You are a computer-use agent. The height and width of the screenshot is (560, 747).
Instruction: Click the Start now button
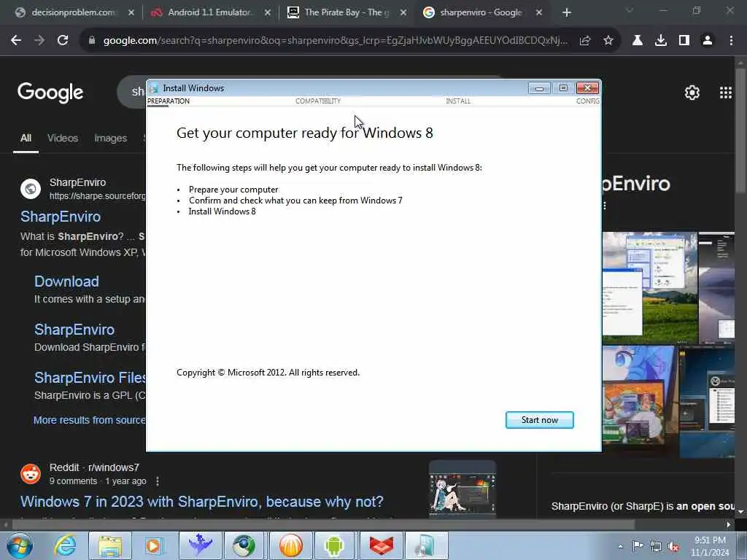pyautogui.click(x=539, y=419)
